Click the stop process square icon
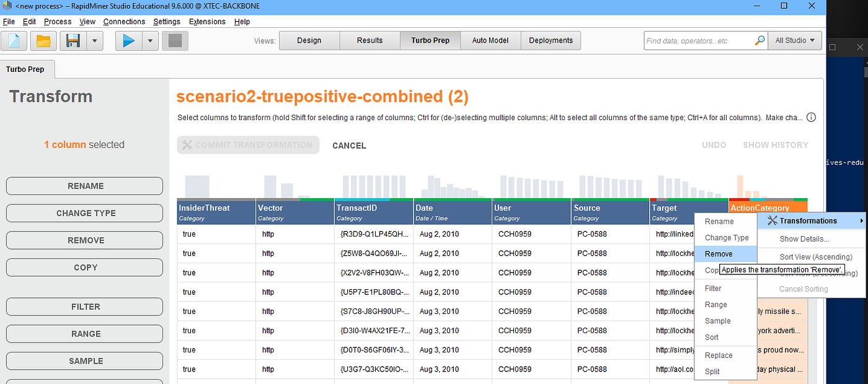Viewport: 868px width, 384px height. [x=175, y=41]
